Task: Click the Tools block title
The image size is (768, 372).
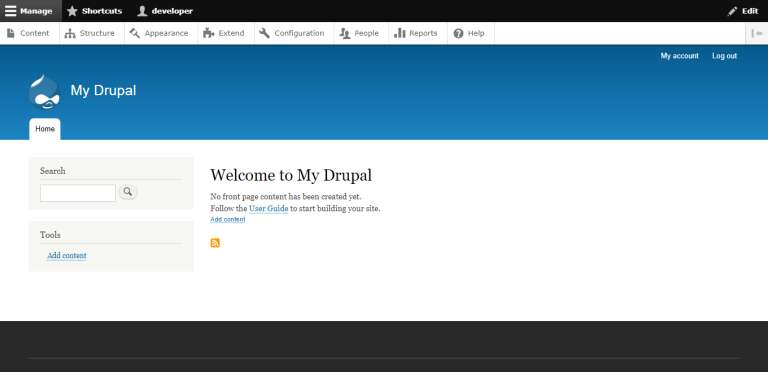Action: pyautogui.click(x=50, y=235)
